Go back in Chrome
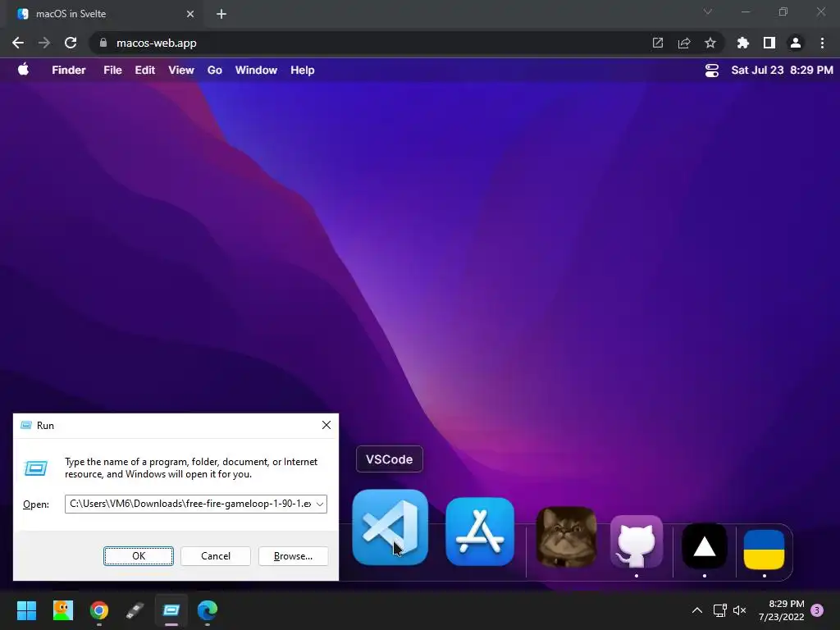Screen dimensions: 840x630 18,43
